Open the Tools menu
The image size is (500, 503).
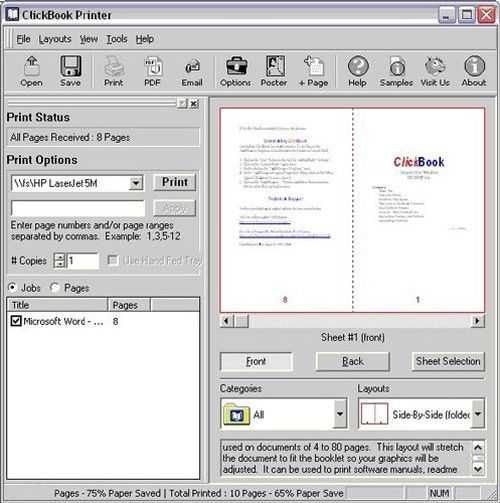coord(117,39)
